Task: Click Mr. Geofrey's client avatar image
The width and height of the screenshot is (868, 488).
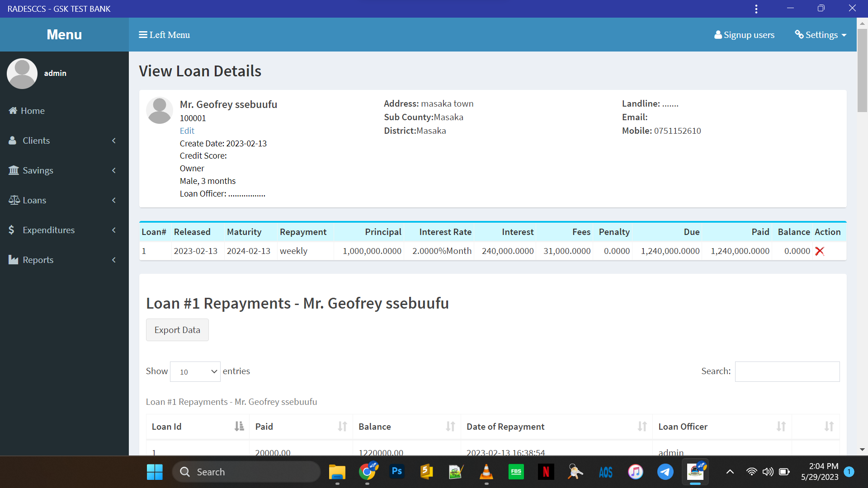Action: tap(159, 110)
